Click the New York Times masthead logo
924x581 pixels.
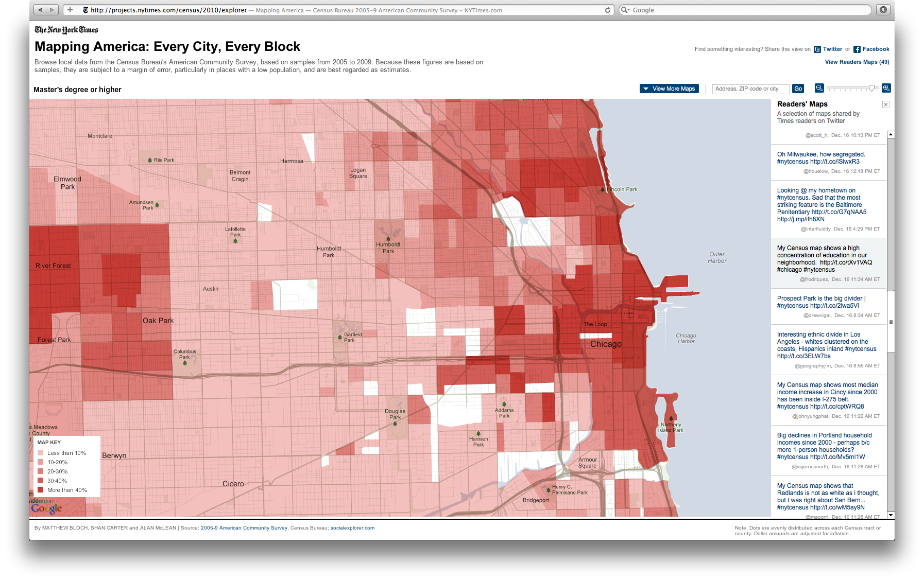click(65, 29)
